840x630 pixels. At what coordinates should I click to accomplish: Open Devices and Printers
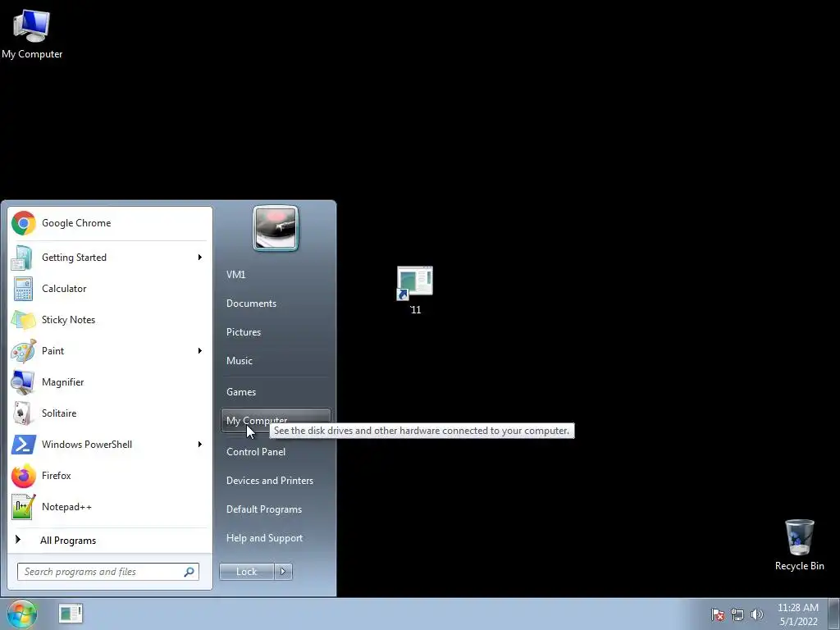[x=276, y=481]
